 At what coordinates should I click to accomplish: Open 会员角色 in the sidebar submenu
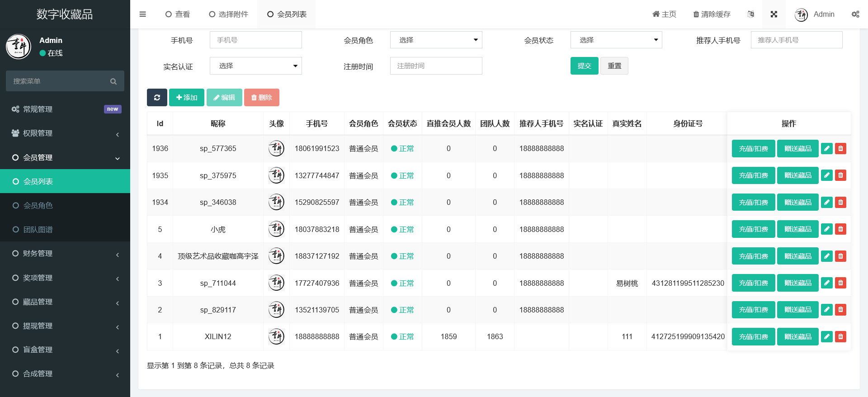(38, 205)
